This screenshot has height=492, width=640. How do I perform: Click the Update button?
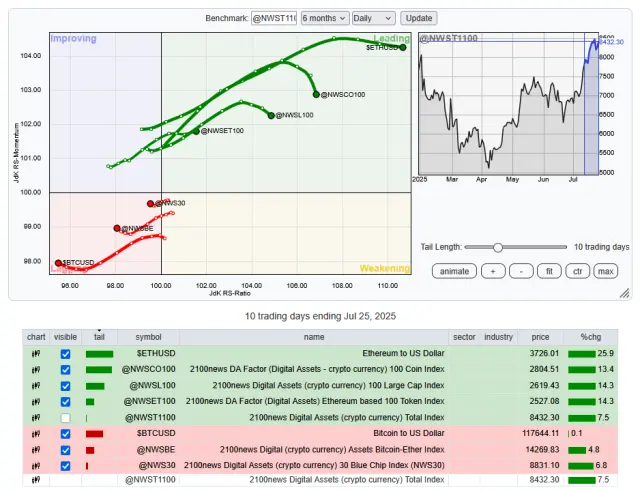pos(419,18)
